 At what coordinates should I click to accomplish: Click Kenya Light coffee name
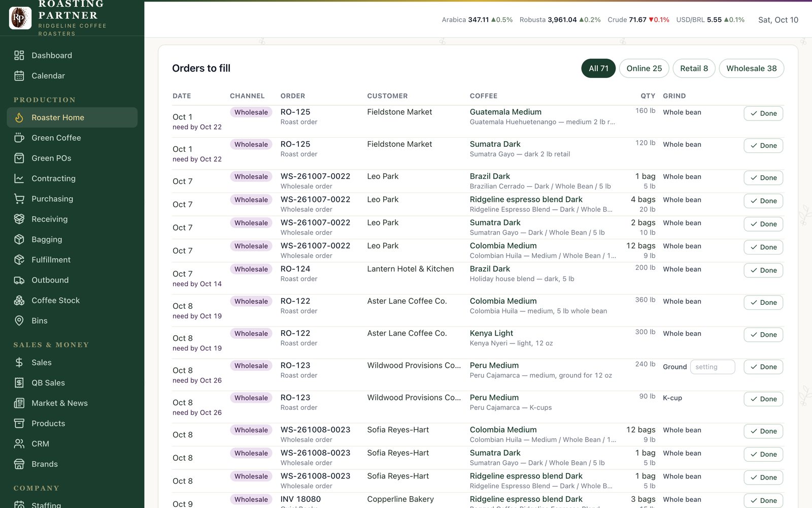491,333
